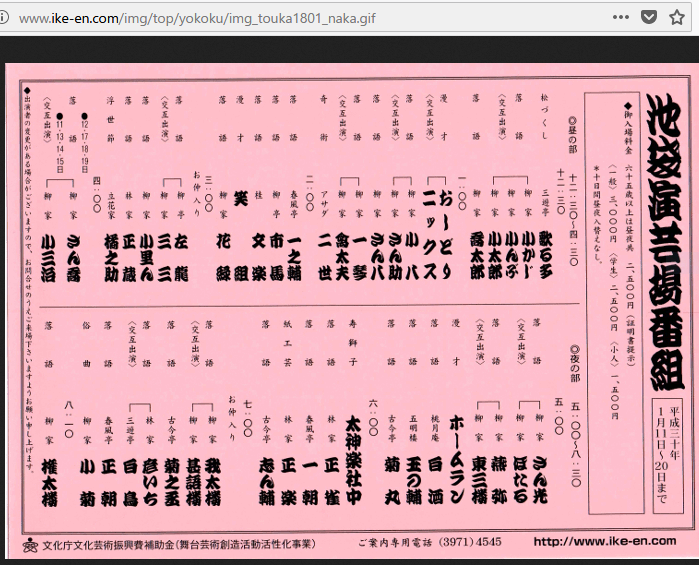
Task: Click performer name 我太楼
Action: click(212, 482)
